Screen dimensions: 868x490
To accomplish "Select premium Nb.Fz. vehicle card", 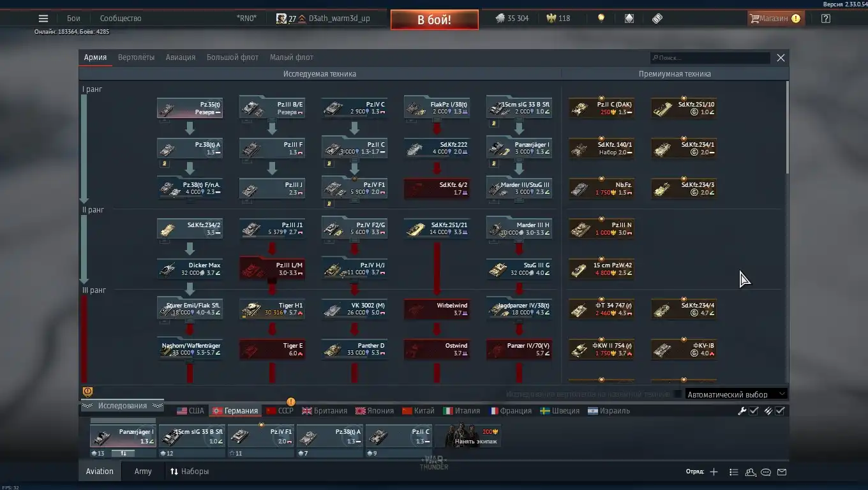I will coord(601,189).
